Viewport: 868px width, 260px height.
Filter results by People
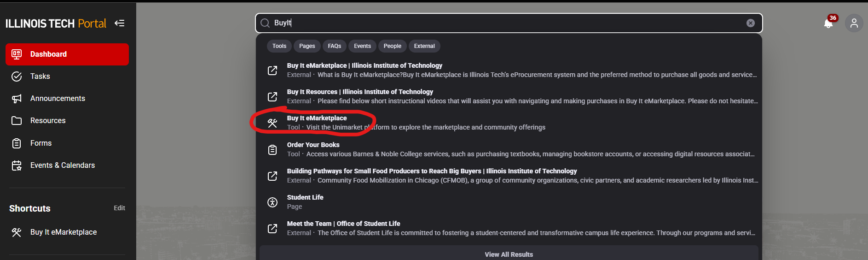393,46
